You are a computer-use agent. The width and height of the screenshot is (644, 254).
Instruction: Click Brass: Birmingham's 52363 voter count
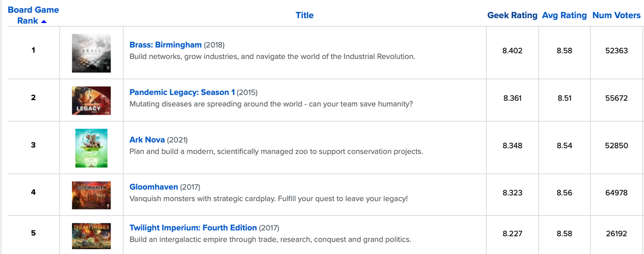[616, 51]
